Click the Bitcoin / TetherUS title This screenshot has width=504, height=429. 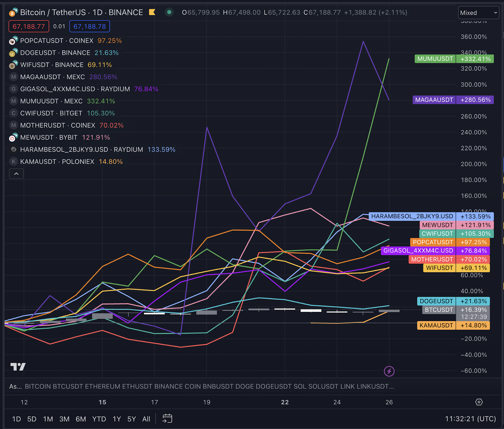tap(53, 12)
